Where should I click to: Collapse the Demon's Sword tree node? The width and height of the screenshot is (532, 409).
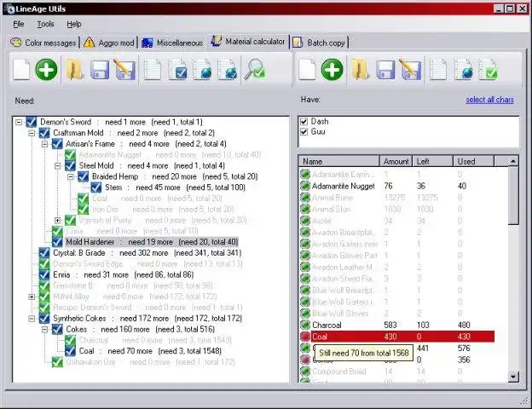coord(19,122)
